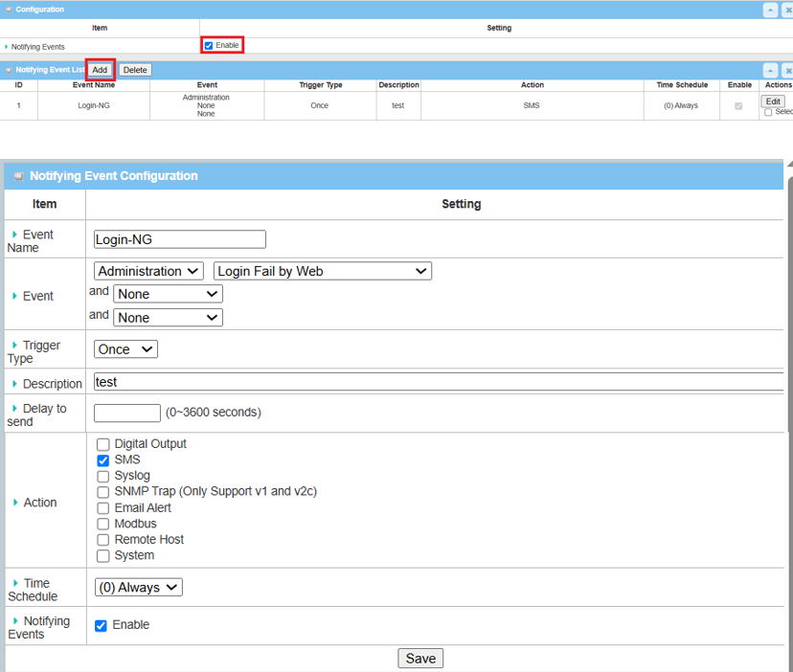The image size is (793, 672).
Task: Close the Notifying Event List panel
Action: 787,70
